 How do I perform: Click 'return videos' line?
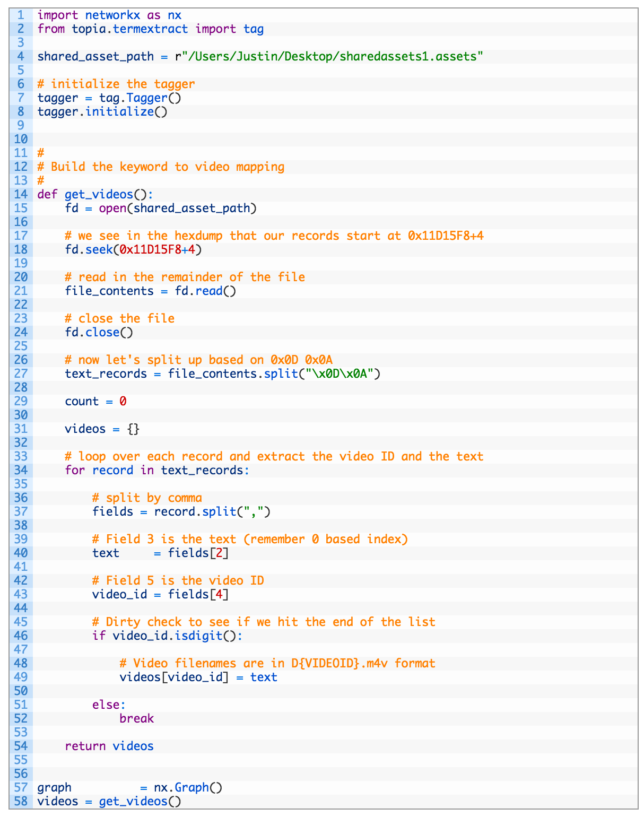click(109, 746)
